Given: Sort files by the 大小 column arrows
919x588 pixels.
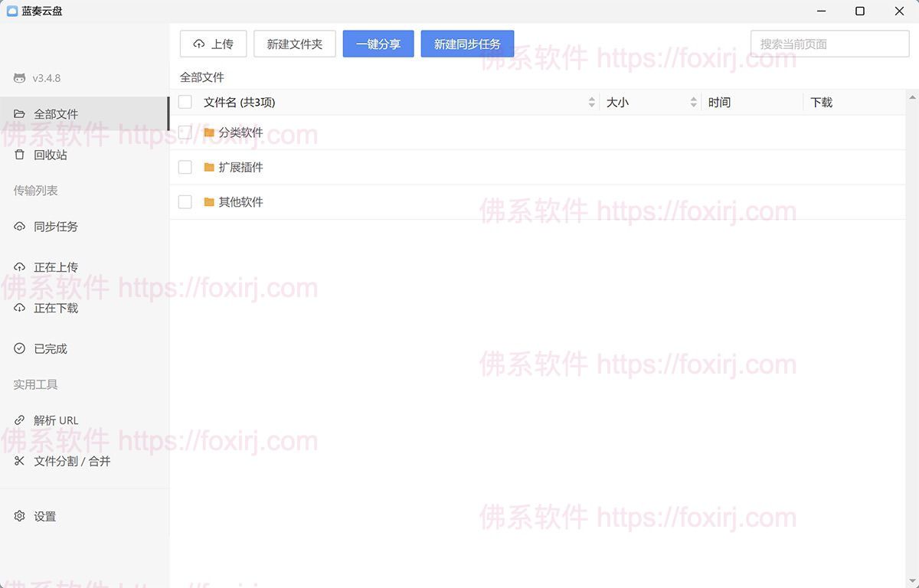Looking at the screenshot, I should pos(694,101).
